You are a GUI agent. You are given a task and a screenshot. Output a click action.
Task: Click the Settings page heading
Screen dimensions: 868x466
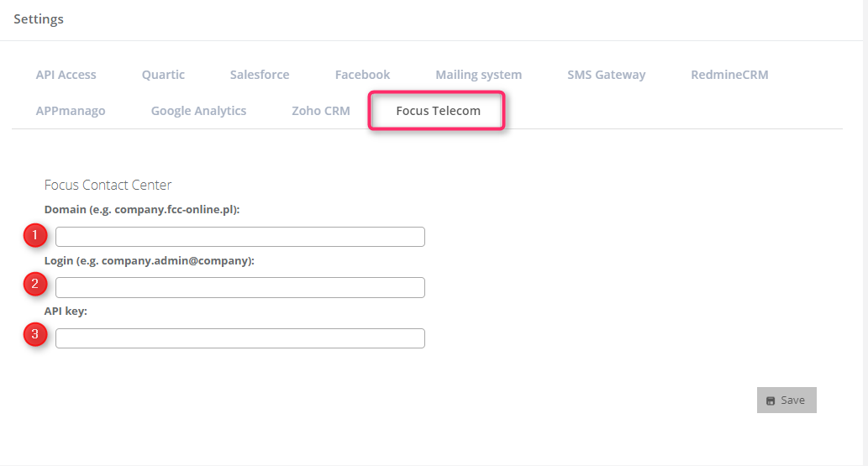click(x=39, y=18)
